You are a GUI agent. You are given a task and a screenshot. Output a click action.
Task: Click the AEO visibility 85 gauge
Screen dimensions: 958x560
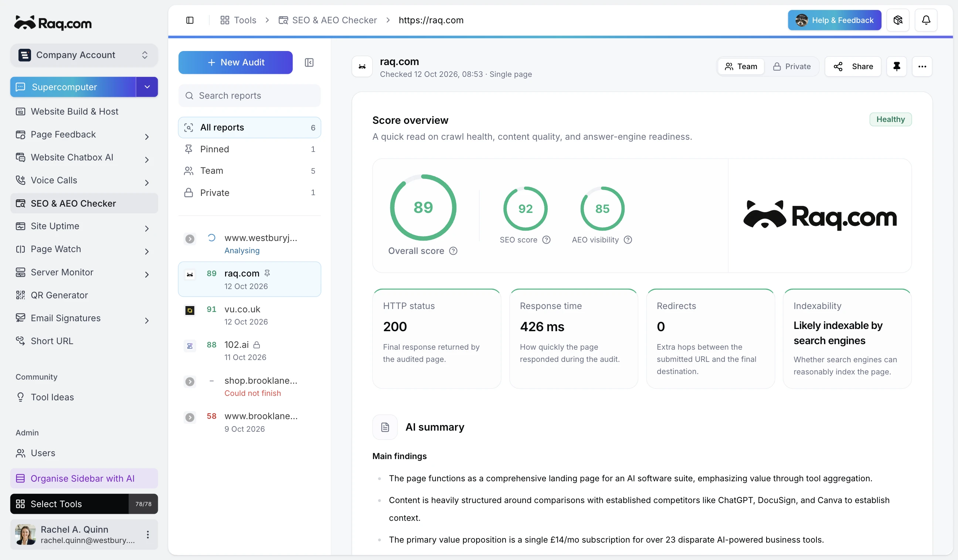[602, 209]
